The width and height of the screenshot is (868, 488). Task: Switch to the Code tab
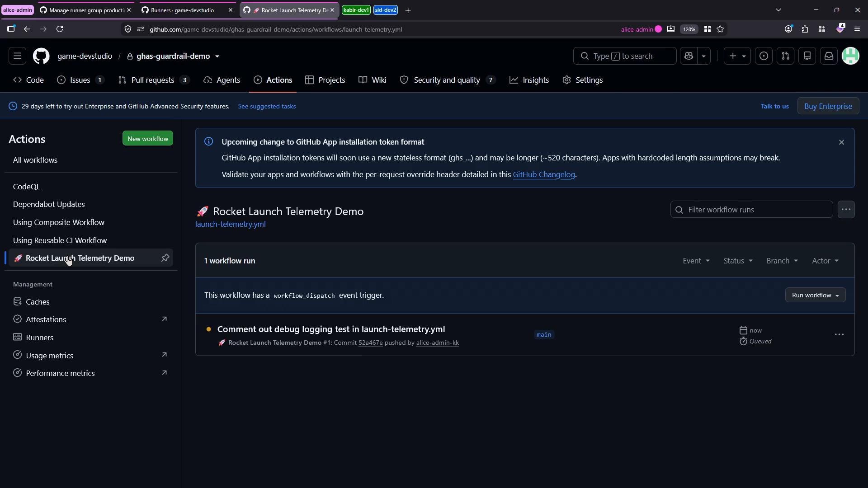click(28, 80)
